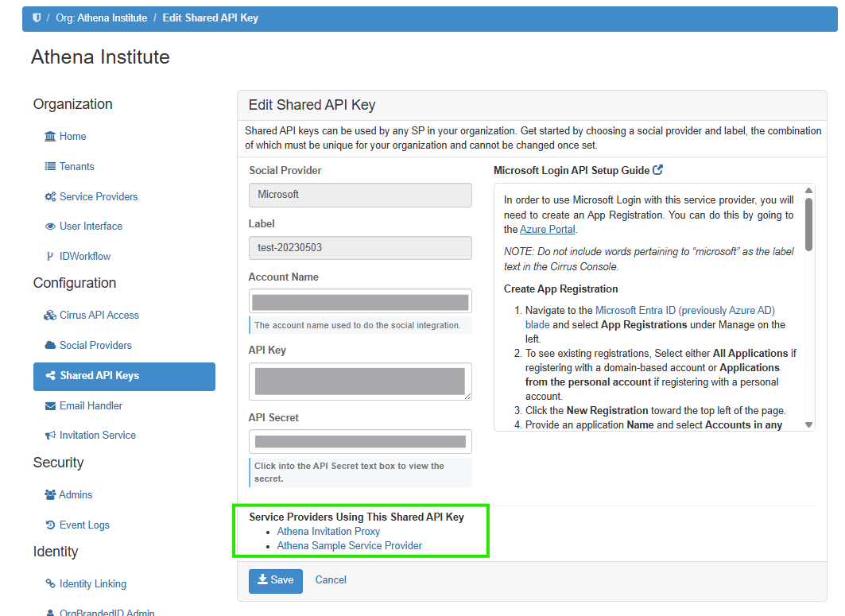Click the Cirrus API Access cubes icon
Image resolution: width=845 pixels, height=616 pixels.
point(51,316)
